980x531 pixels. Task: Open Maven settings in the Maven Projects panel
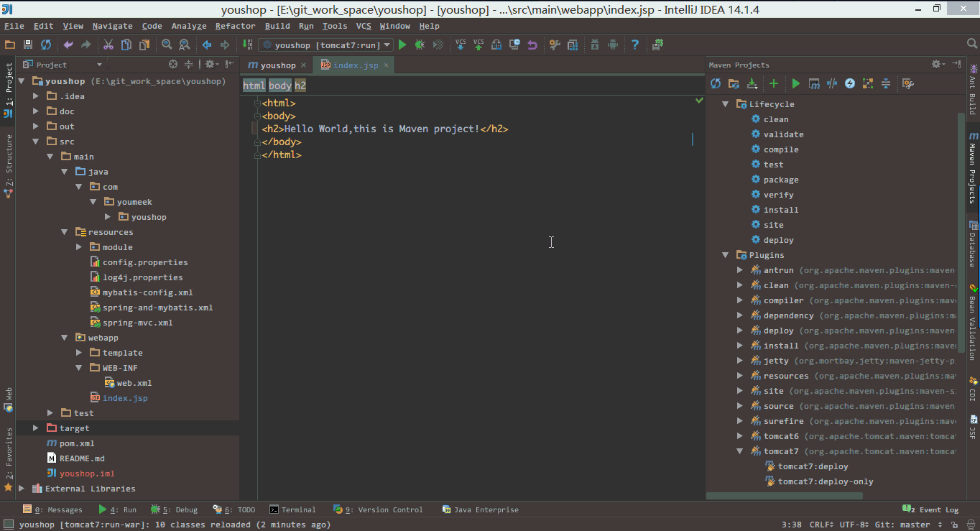tap(907, 83)
